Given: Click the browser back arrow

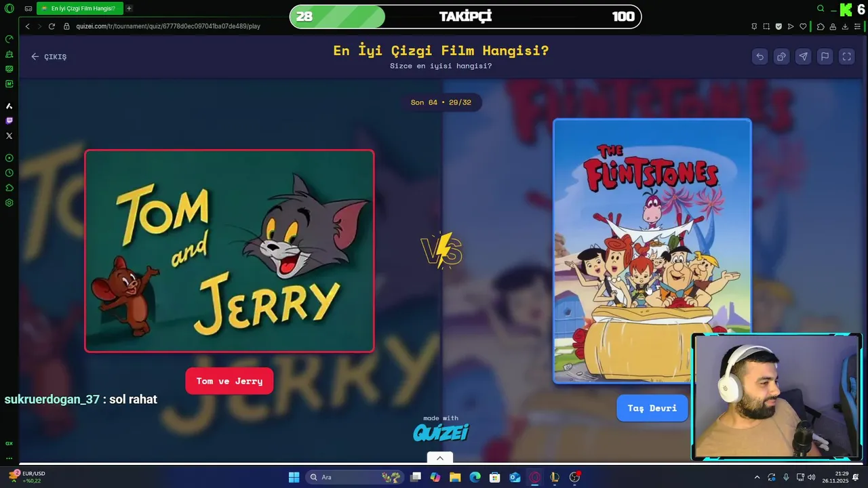Looking at the screenshot, I should click(27, 26).
